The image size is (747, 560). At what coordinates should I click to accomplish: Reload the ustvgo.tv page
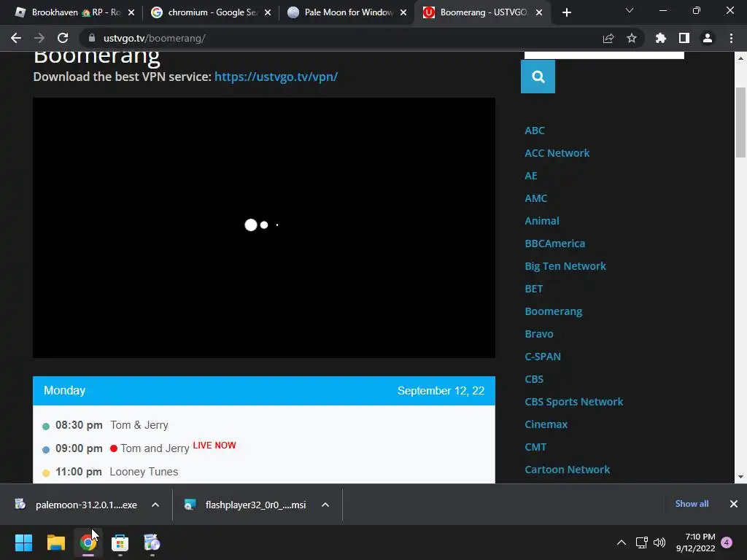point(63,38)
